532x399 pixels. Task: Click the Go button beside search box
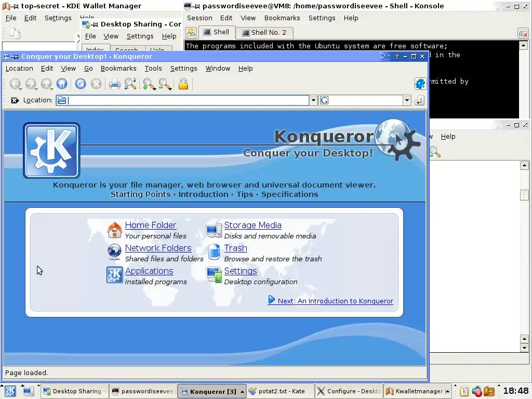pyautogui.click(x=419, y=100)
